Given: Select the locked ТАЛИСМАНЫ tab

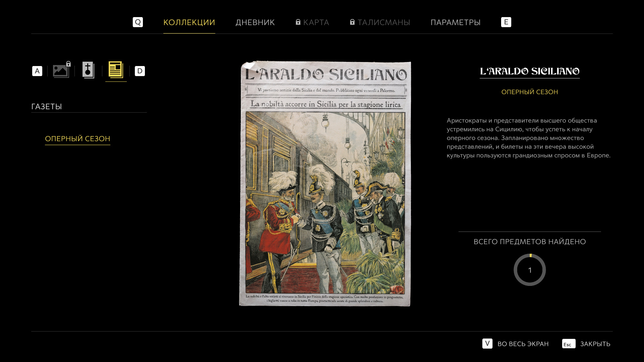Looking at the screenshot, I should coord(380,22).
